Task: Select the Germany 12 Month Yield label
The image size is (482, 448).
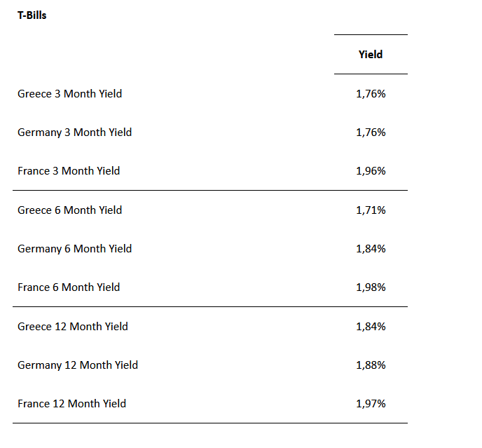Action: (78, 365)
